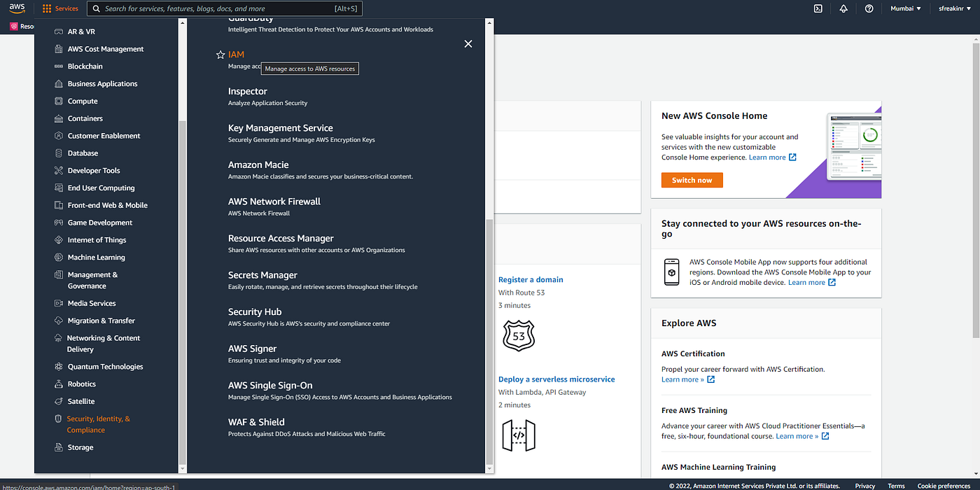This screenshot has width=980, height=490.
Task: Open AWS Network Firewall service
Action: click(x=274, y=201)
